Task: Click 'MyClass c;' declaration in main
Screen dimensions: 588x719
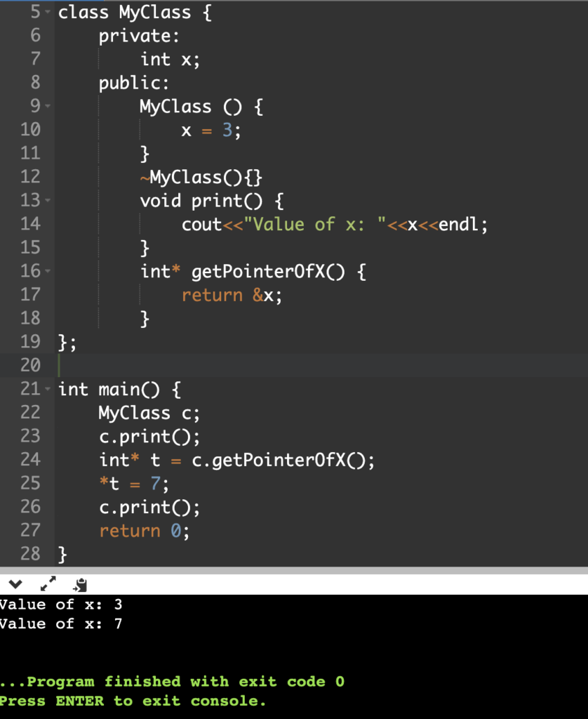Action: click(x=149, y=413)
